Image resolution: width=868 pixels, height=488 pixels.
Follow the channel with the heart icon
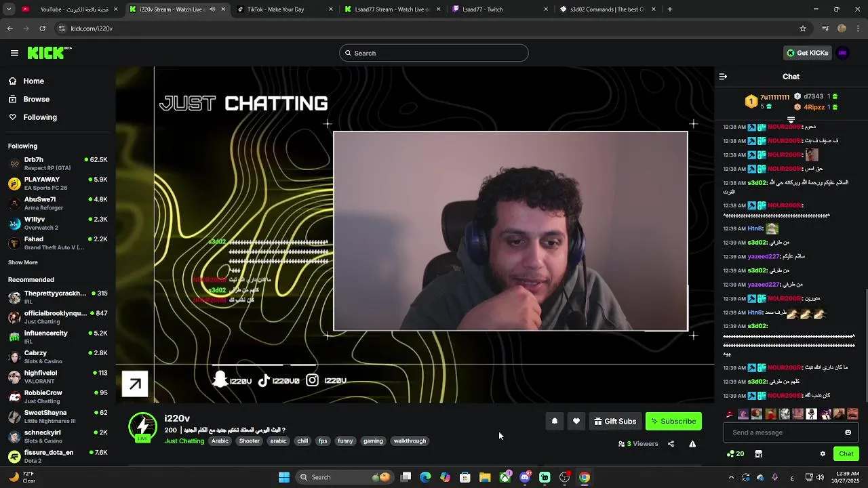576,422
